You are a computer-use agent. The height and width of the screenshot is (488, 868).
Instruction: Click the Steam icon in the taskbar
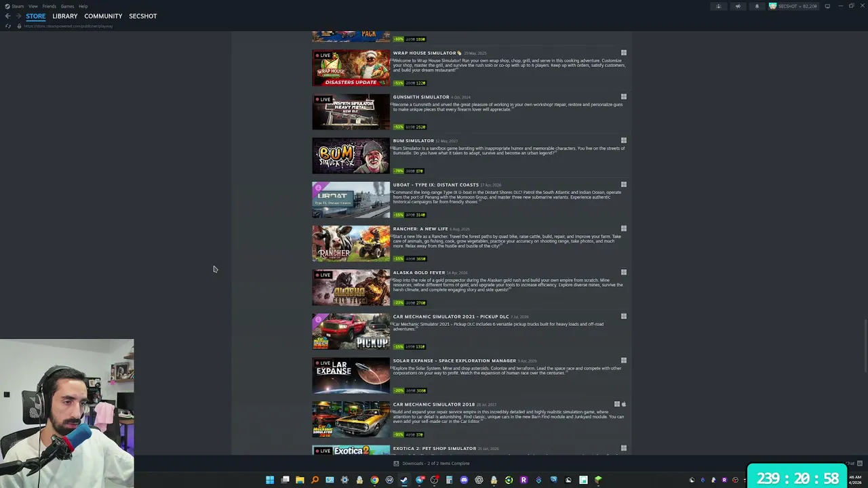404,480
